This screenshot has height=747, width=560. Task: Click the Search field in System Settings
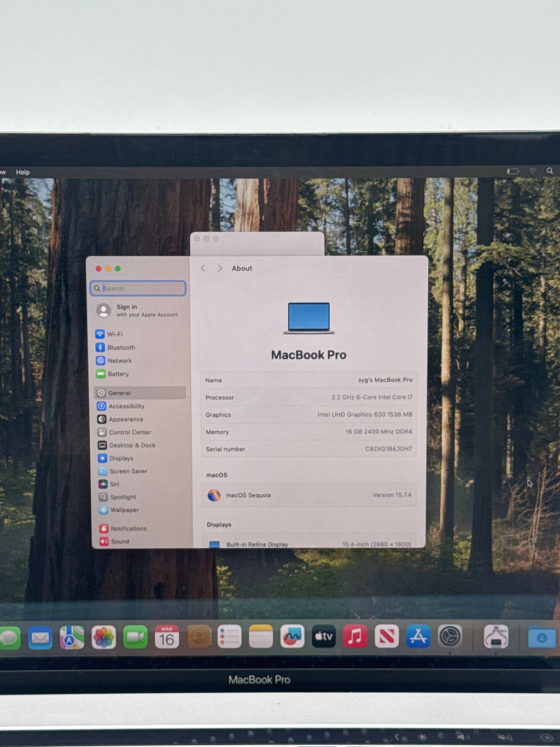(138, 288)
